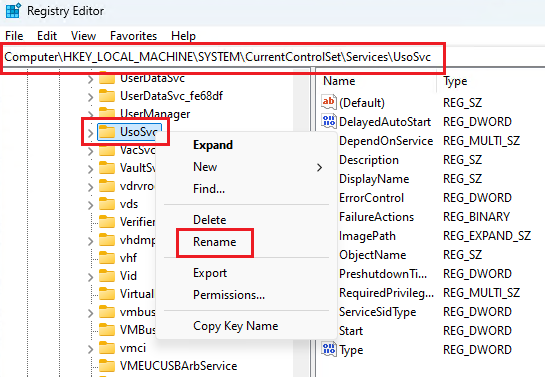Open the Favorites menu

133,36
